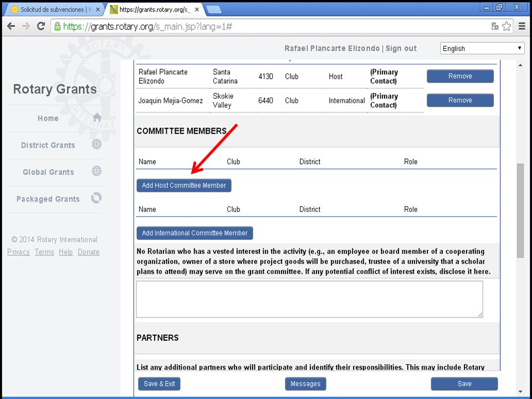Click the Save button
This screenshot has height=399, width=532.
coord(464,383)
